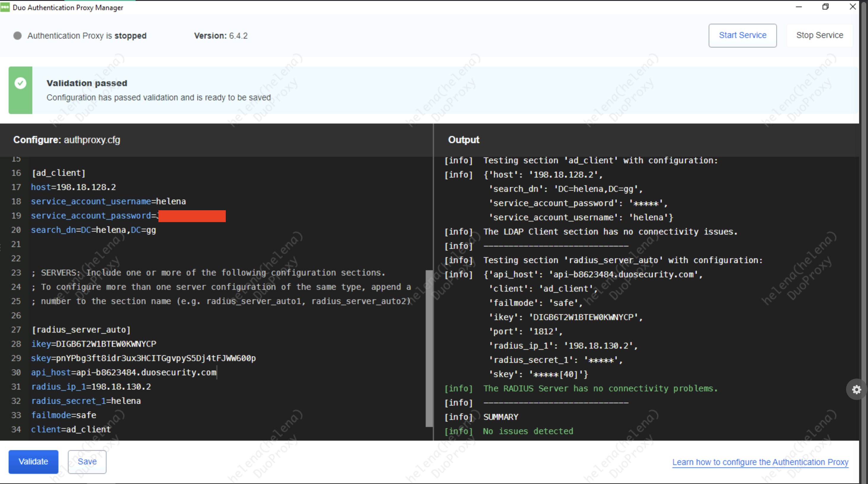The image size is (868, 484).
Task: Click the skey line in the editor
Action: point(143,358)
